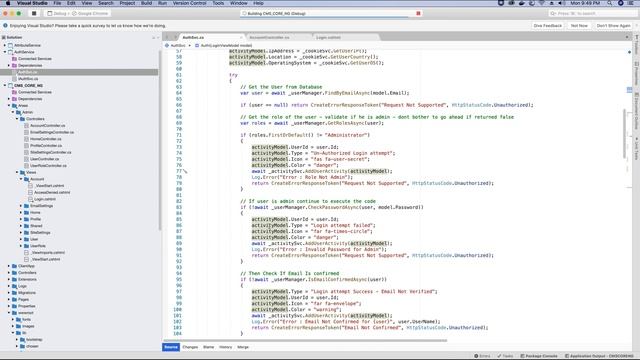Close the Solution pad
The width and height of the screenshot is (640, 360).
click(x=158, y=37)
